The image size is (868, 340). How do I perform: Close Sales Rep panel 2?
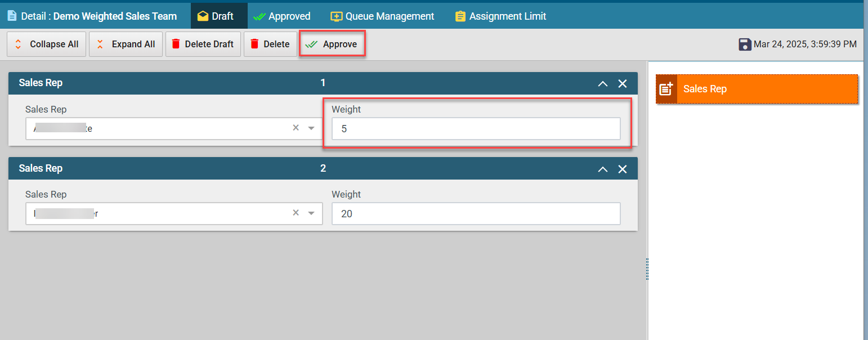click(x=623, y=169)
